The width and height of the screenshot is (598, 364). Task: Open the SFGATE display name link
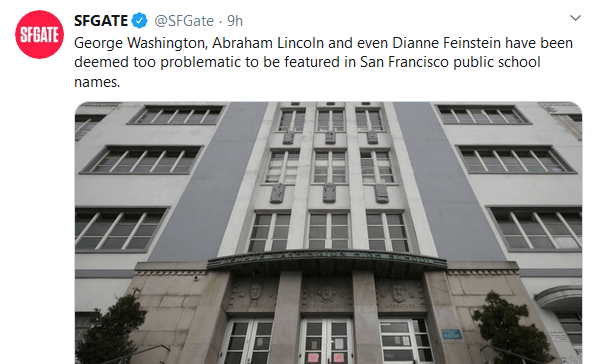101,21
